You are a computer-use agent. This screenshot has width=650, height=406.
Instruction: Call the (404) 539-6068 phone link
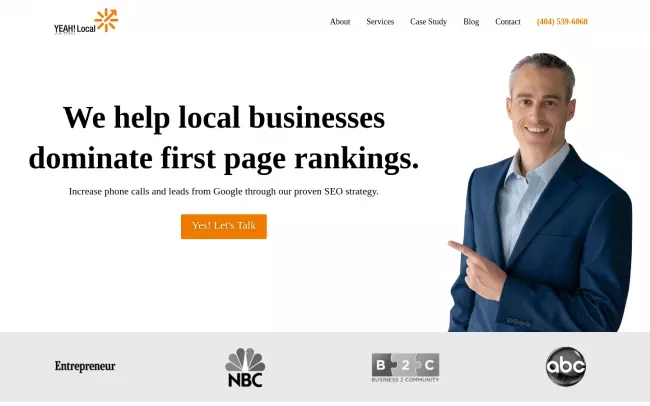[562, 22]
